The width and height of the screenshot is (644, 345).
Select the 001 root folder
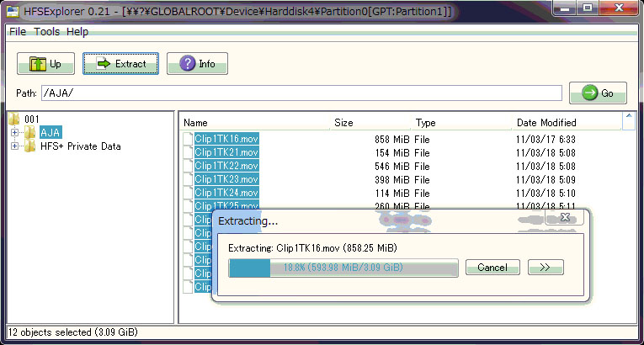click(x=32, y=119)
